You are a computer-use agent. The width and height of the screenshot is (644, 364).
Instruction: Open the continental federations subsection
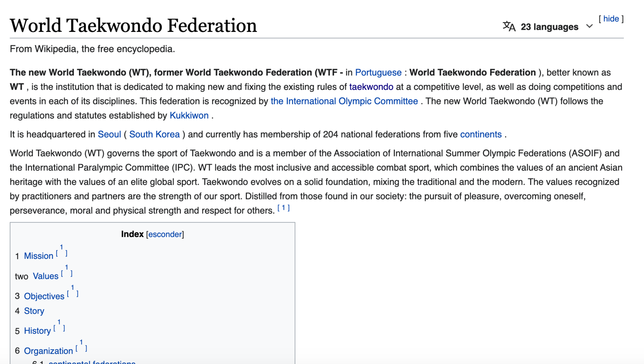point(92,362)
